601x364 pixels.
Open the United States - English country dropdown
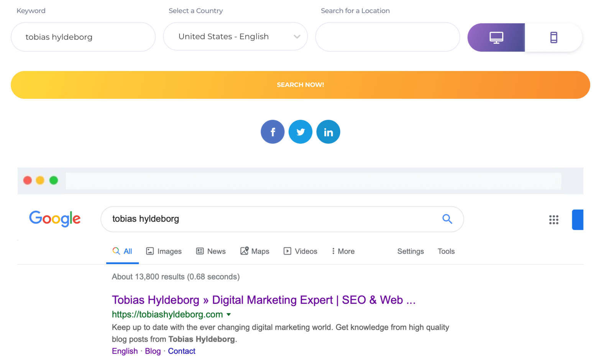235,36
